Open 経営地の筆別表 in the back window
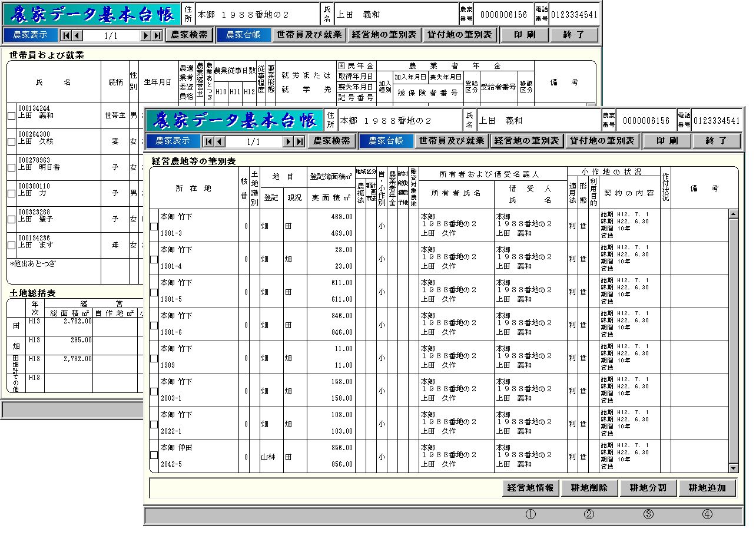Screen dimensions: 756x535 point(384,35)
